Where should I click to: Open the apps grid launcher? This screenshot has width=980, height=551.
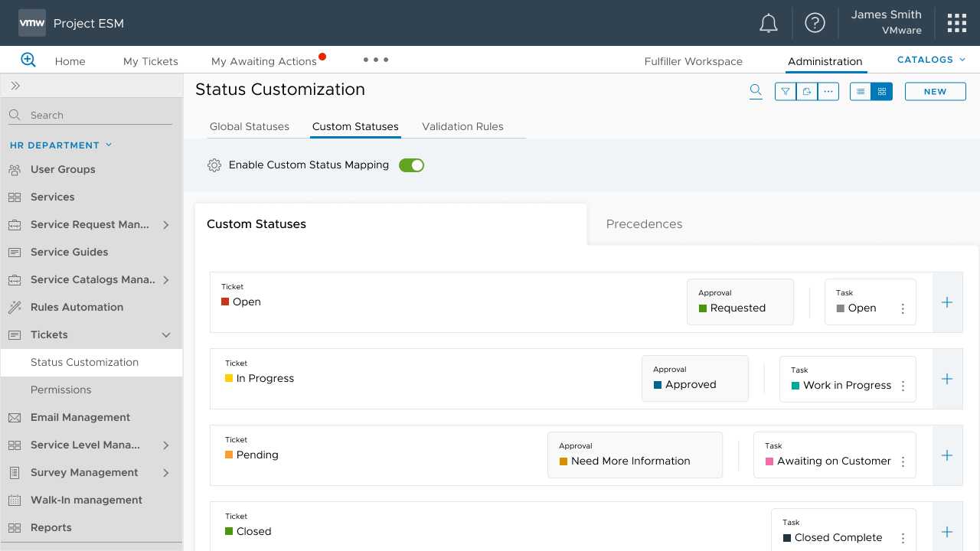pyautogui.click(x=956, y=23)
